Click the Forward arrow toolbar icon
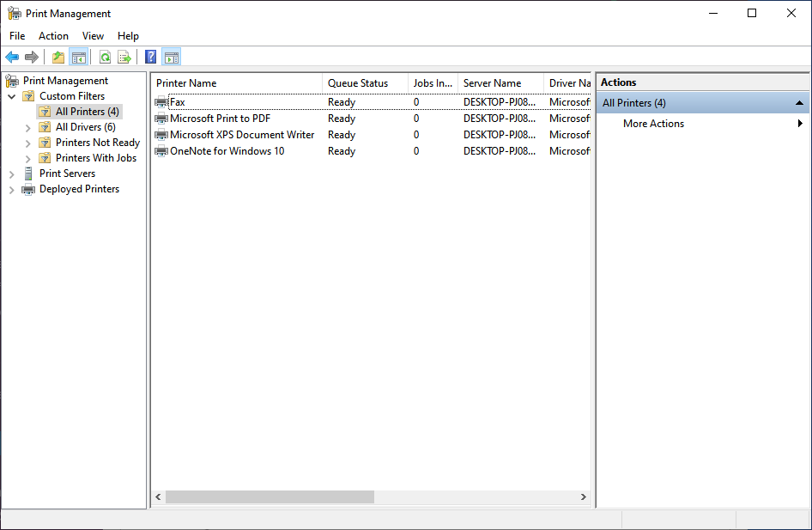Image resolution: width=812 pixels, height=530 pixels. click(x=32, y=57)
